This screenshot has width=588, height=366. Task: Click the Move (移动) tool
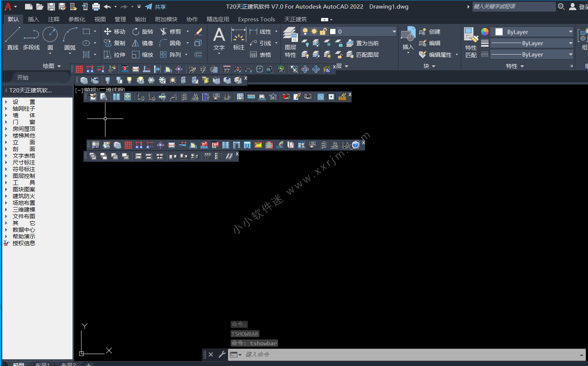click(115, 31)
